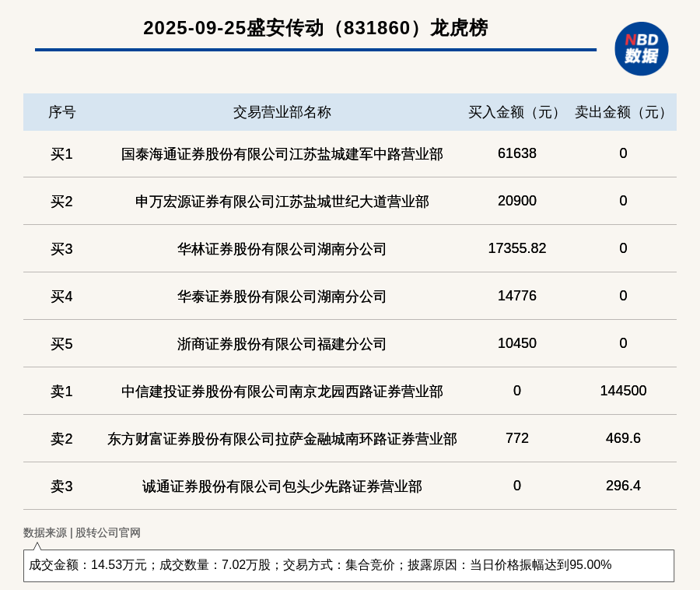Click 诚通证券 包头少先路证券营业部 entry
Viewport: 700px width, 590px height.
coord(282,486)
